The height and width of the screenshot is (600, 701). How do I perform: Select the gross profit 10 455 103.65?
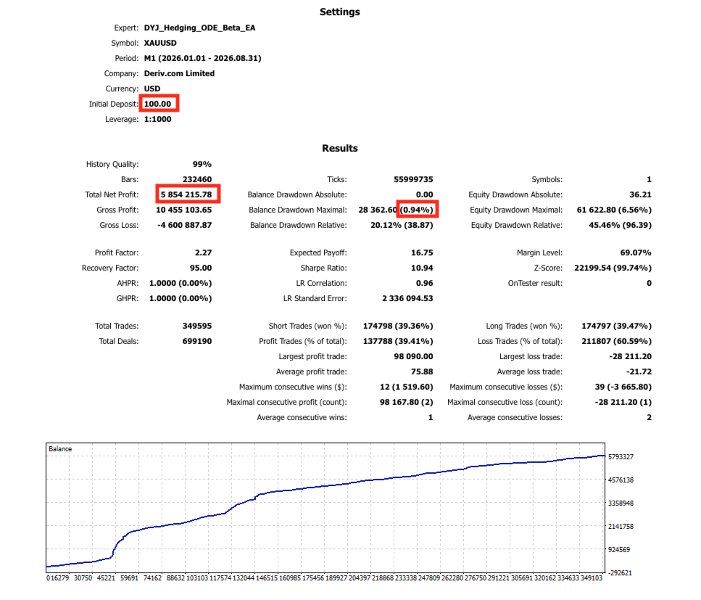click(184, 210)
